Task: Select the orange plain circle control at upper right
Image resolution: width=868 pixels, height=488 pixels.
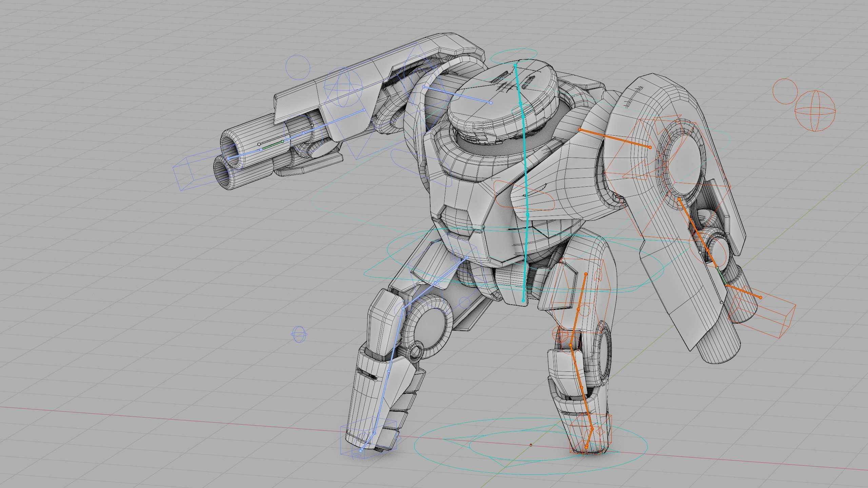Action: coord(785,91)
